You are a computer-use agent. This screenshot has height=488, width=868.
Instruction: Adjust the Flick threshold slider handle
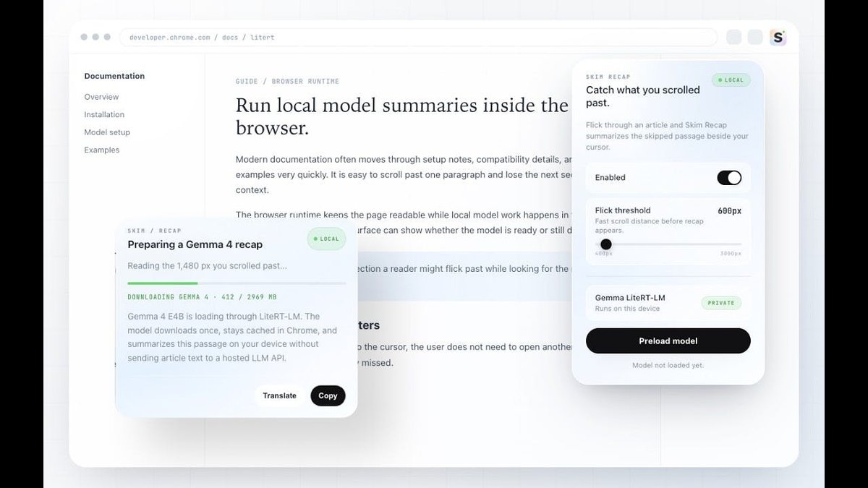point(606,244)
